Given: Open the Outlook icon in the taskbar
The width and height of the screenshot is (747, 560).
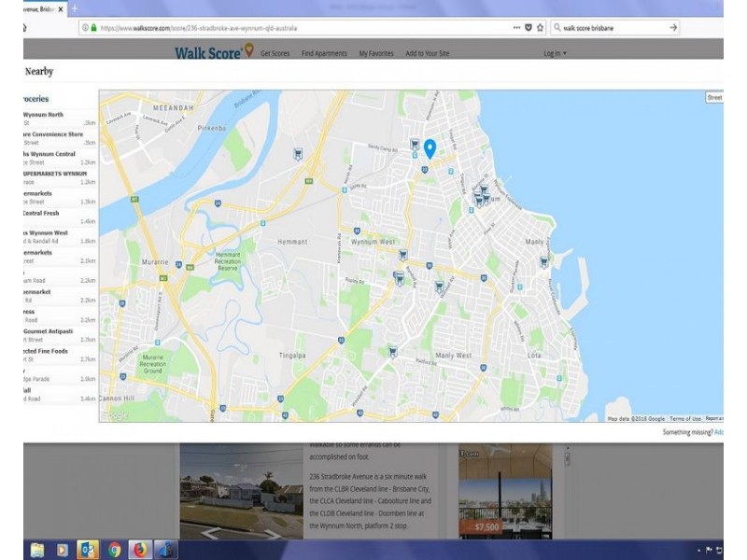Looking at the screenshot, I should tap(89, 549).
